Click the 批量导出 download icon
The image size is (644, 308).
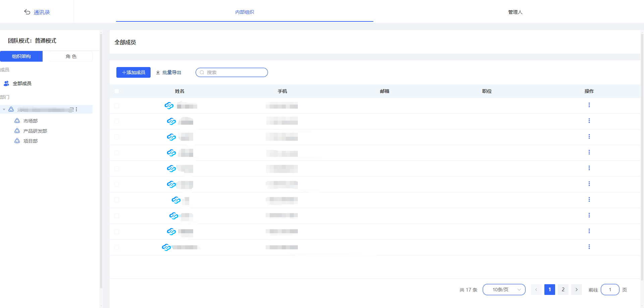(158, 72)
